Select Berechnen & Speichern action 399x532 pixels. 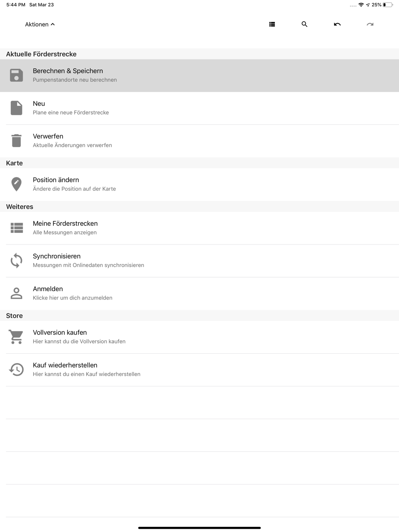tap(199, 76)
